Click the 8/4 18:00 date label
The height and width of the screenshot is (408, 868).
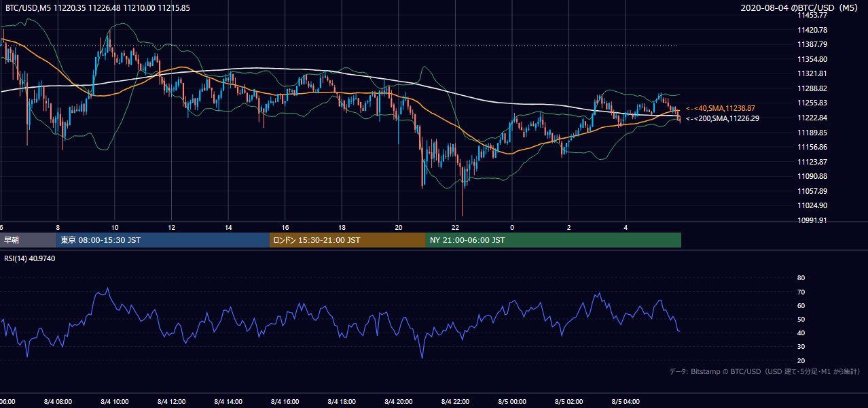[342, 402]
